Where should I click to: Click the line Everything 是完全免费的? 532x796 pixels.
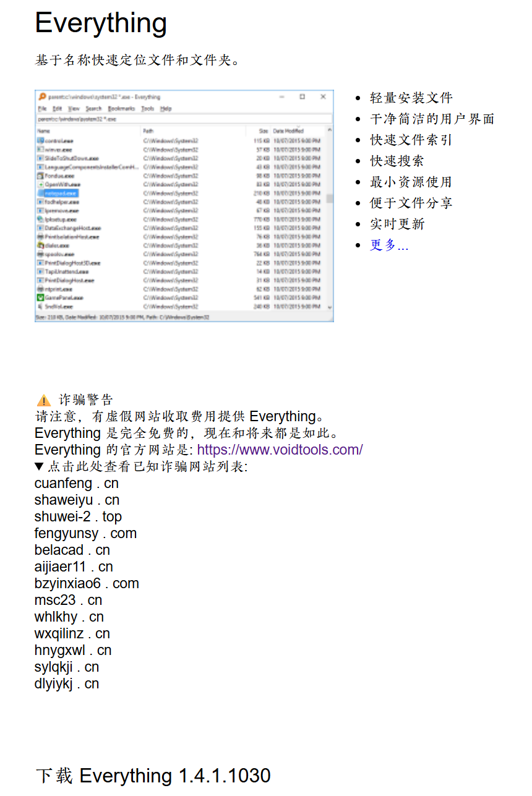click(x=187, y=433)
